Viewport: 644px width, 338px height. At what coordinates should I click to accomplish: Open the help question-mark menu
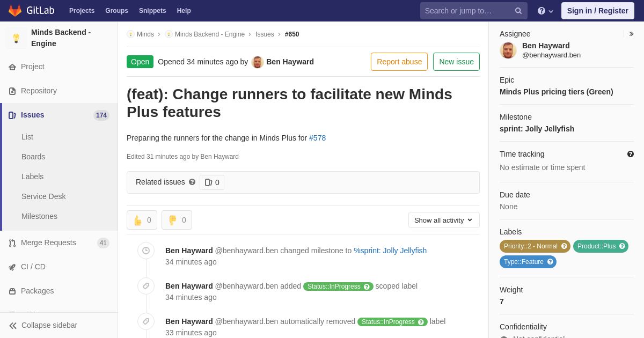point(545,11)
